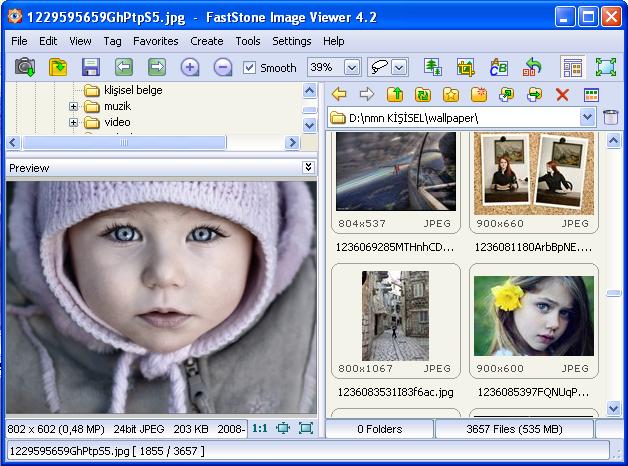
Task: Open the selection tool dropdown arrow
Action: (399, 68)
